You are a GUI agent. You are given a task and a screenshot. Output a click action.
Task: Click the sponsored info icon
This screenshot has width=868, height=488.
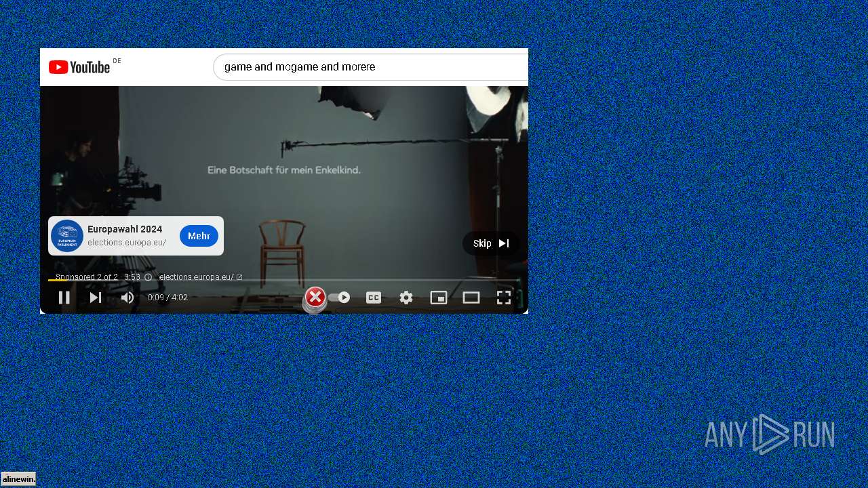click(x=149, y=277)
